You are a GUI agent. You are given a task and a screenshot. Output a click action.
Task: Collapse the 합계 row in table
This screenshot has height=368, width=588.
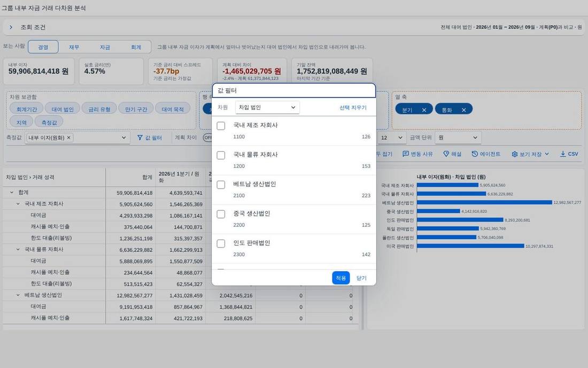(x=12, y=193)
